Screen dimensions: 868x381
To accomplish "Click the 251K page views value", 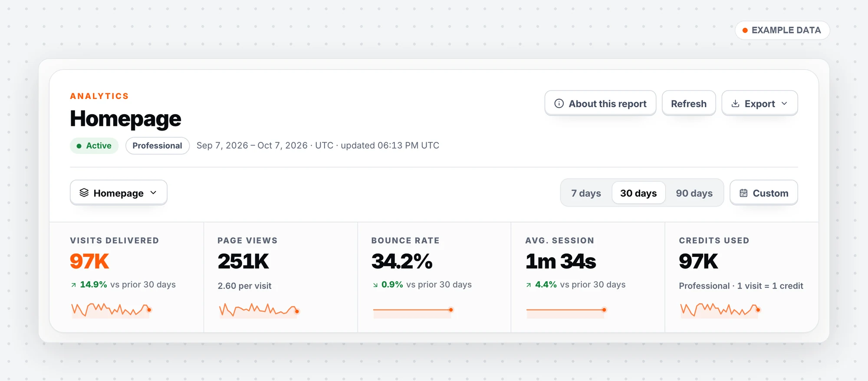I will (243, 261).
